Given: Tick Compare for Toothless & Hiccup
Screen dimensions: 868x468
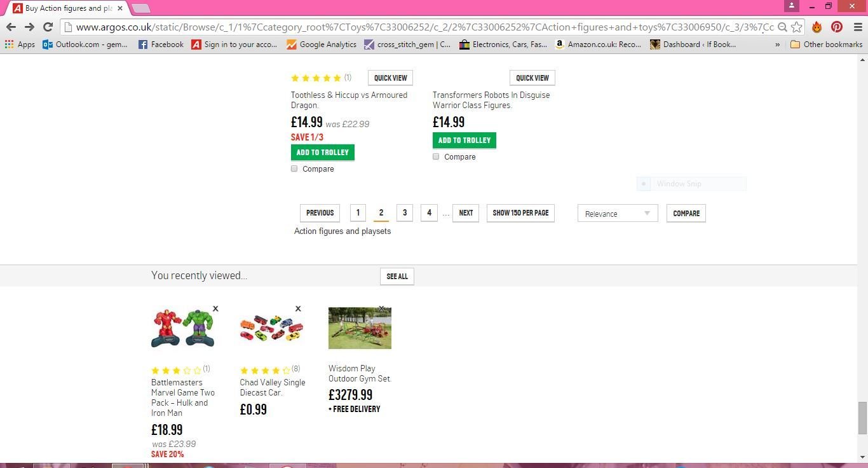Looking at the screenshot, I should click(294, 169).
